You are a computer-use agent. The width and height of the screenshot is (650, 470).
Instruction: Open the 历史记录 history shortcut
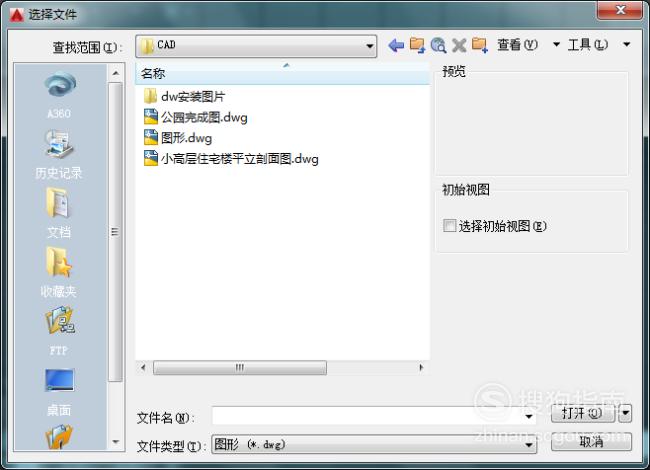(59, 155)
